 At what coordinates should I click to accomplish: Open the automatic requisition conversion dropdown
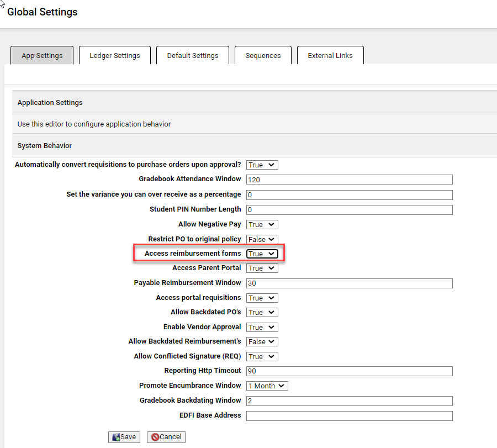coord(261,165)
